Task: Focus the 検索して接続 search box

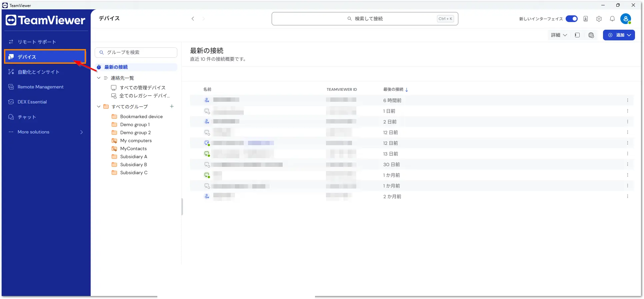Action: point(365,19)
